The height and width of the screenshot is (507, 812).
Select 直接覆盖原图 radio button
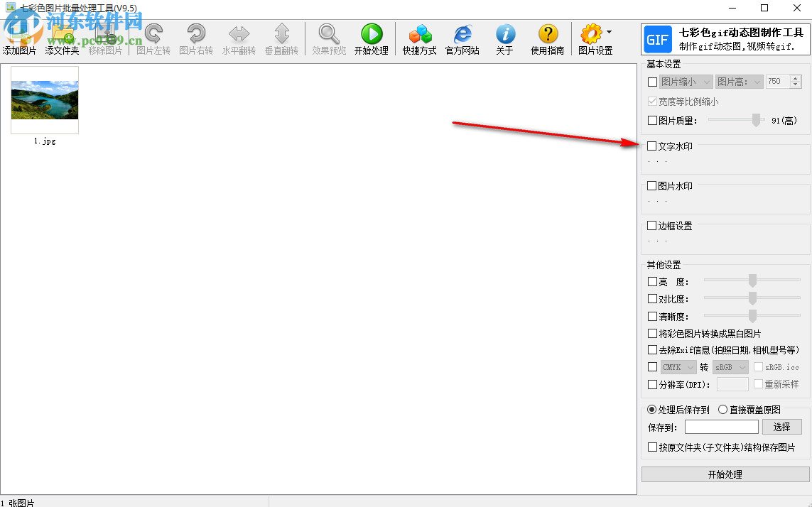pyautogui.click(x=723, y=410)
